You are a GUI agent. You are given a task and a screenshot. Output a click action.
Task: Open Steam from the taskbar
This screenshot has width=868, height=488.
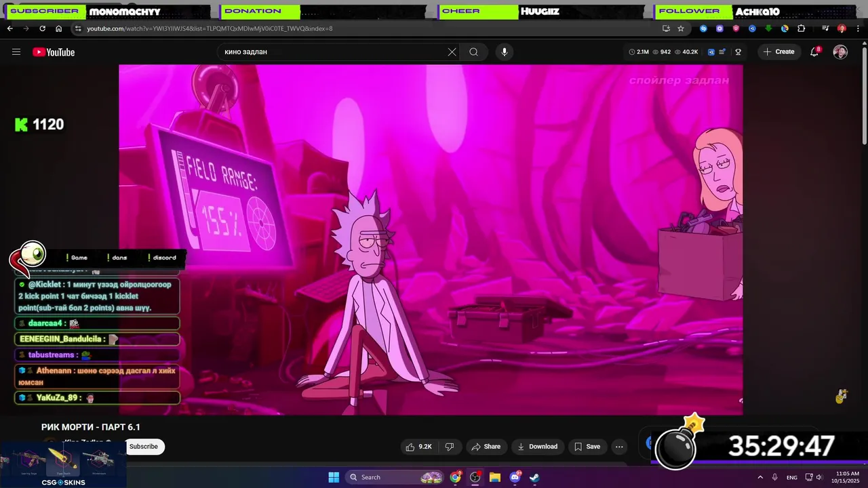534,477
